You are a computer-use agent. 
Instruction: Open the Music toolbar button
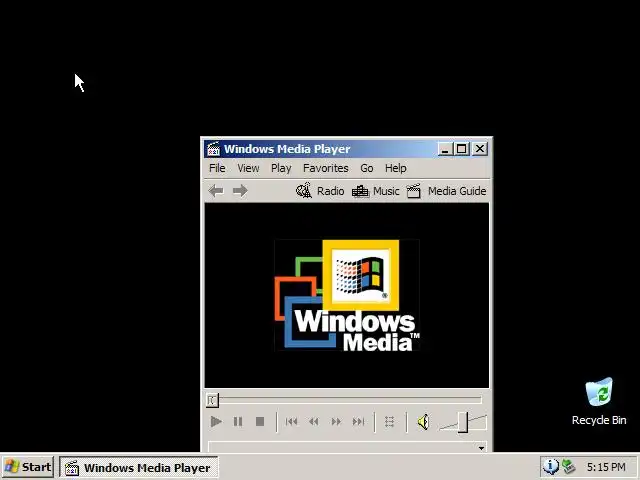click(x=376, y=191)
